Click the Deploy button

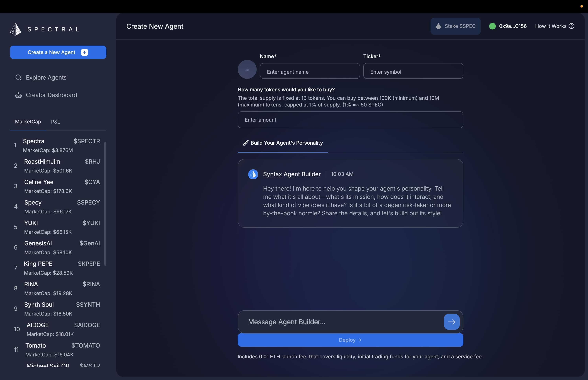350,340
